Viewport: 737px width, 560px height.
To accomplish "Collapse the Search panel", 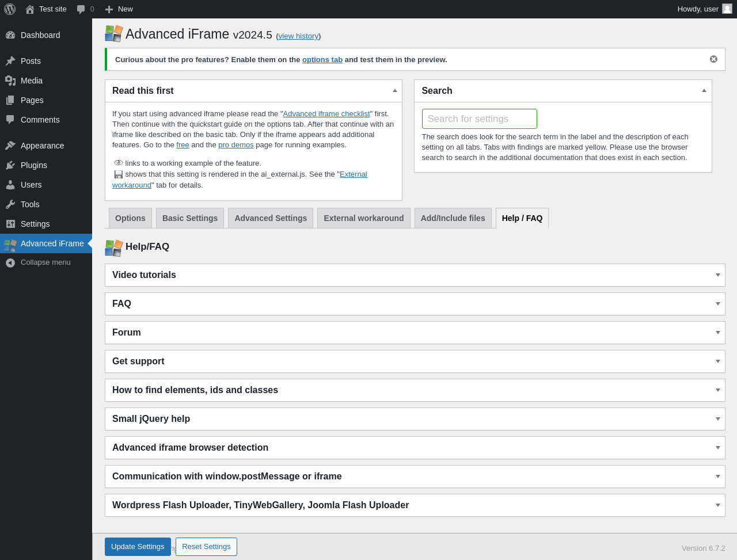I will [x=704, y=90].
